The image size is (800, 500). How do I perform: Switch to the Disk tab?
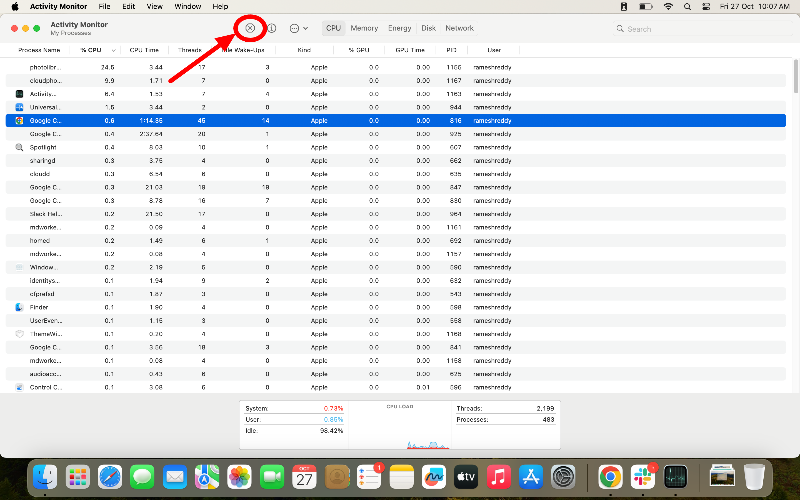(x=429, y=29)
